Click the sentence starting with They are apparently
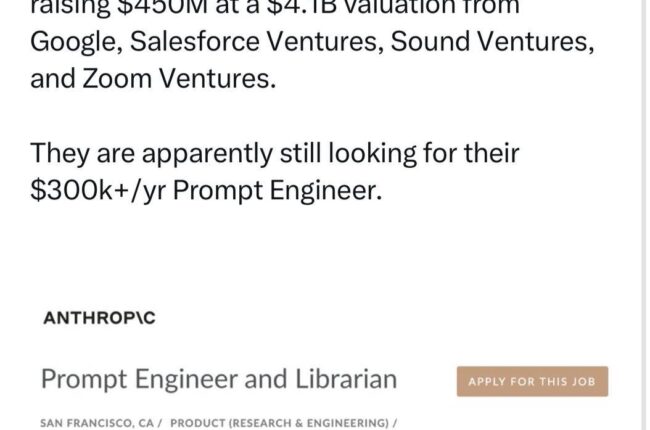Viewport: 650px width, 430px height. coord(275,152)
